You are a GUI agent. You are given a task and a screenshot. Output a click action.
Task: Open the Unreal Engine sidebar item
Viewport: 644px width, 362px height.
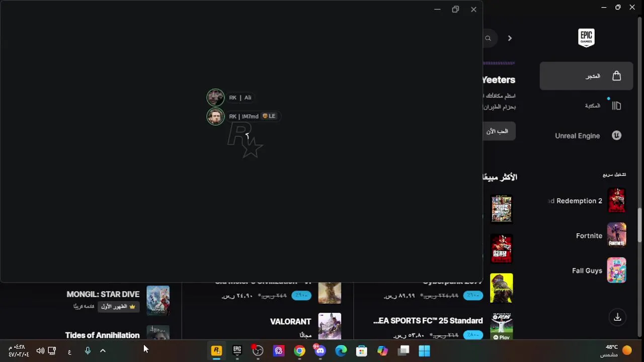(586, 136)
